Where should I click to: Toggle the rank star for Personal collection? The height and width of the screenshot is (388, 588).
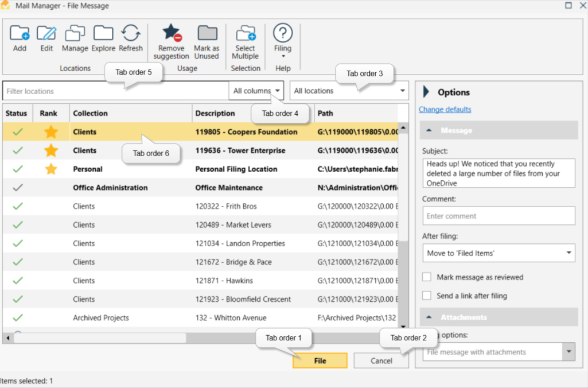50,169
